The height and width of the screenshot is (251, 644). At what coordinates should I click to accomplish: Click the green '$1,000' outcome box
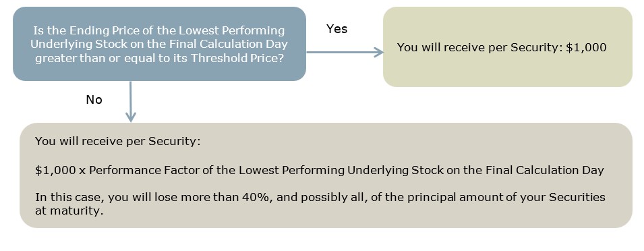[x=508, y=47]
